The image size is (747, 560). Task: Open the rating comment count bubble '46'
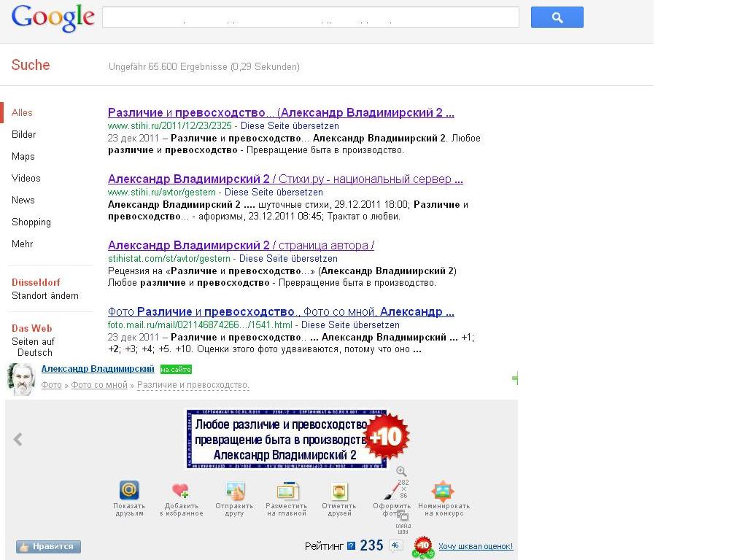(395, 545)
